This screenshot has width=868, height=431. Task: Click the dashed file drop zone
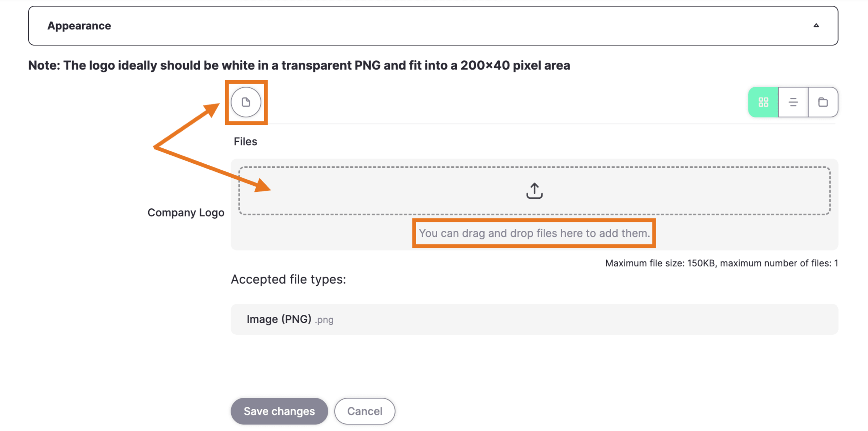pyautogui.click(x=534, y=191)
